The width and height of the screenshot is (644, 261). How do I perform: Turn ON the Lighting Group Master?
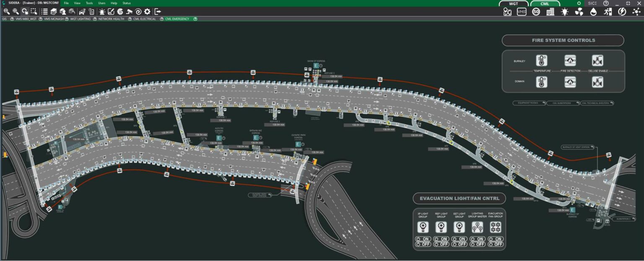(x=478, y=239)
